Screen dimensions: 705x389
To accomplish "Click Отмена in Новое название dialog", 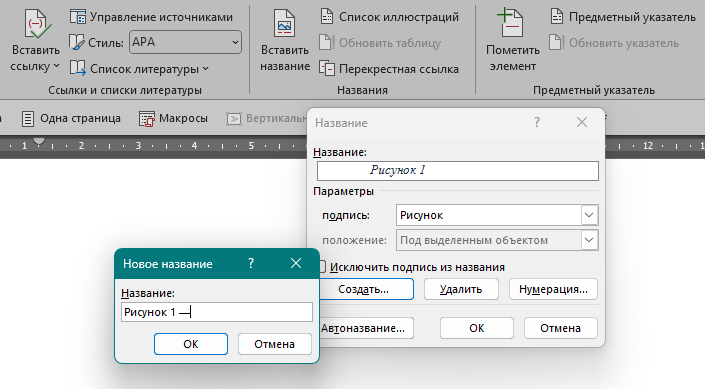I will tap(274, 344).
